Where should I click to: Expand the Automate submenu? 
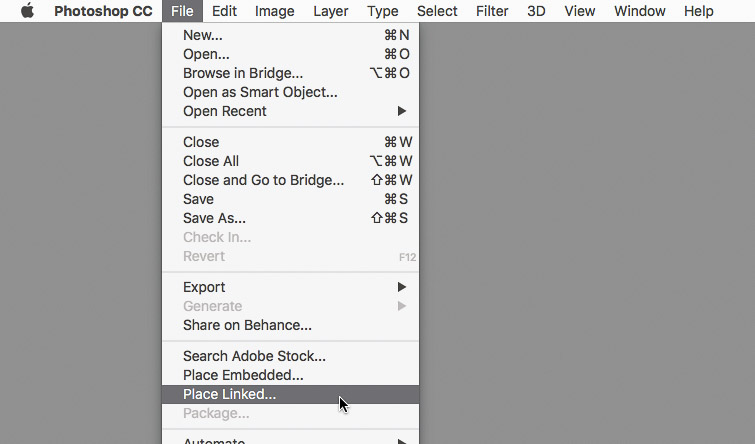(x=291, y=440)
